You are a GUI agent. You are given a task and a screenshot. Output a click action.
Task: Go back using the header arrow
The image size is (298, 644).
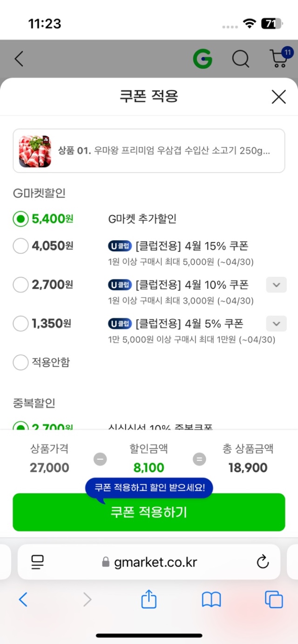tap(19, 59)
